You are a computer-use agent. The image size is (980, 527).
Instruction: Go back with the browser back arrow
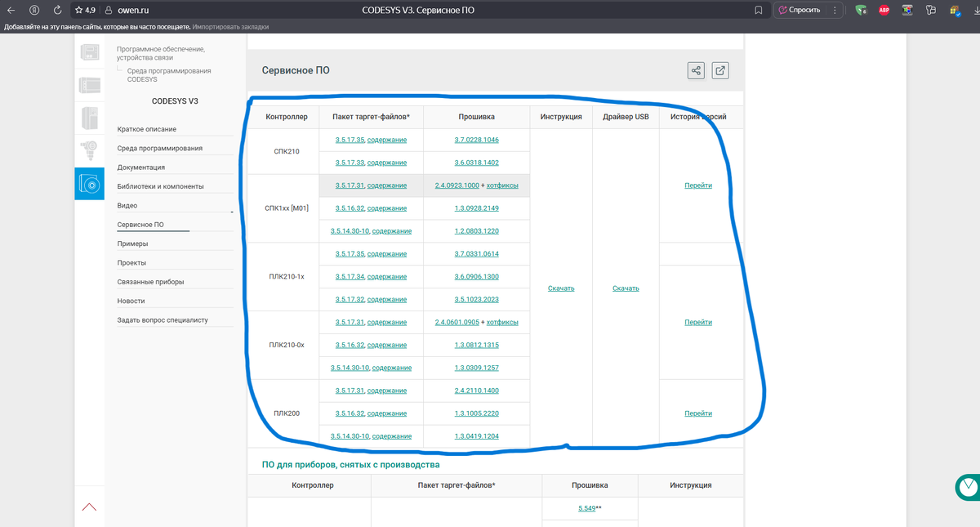[x=11, y=11]
